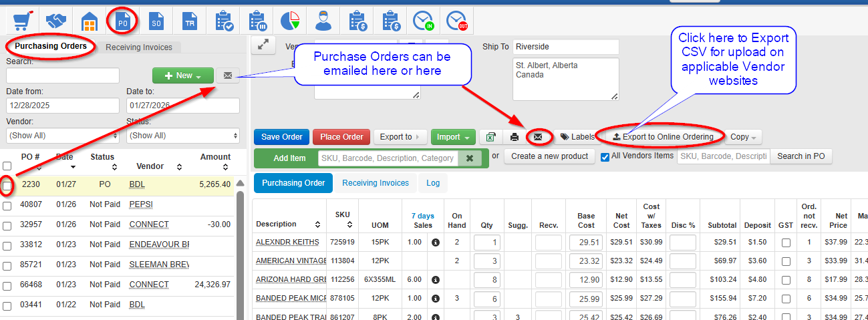This screenshot has width=868, height=320.
Task: Click the PO list vertical scrollbar
Action: [241, 254]
